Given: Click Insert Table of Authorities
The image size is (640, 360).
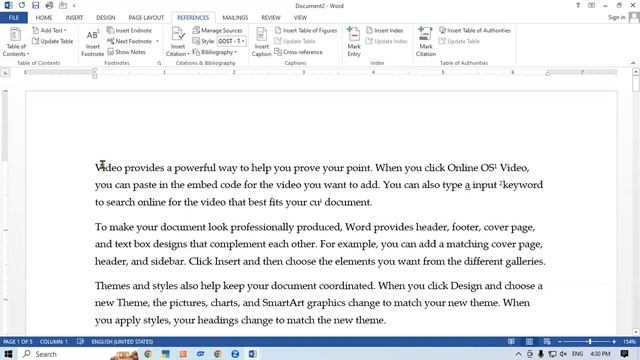Looking at the screenshot, I should click(475, 31).
